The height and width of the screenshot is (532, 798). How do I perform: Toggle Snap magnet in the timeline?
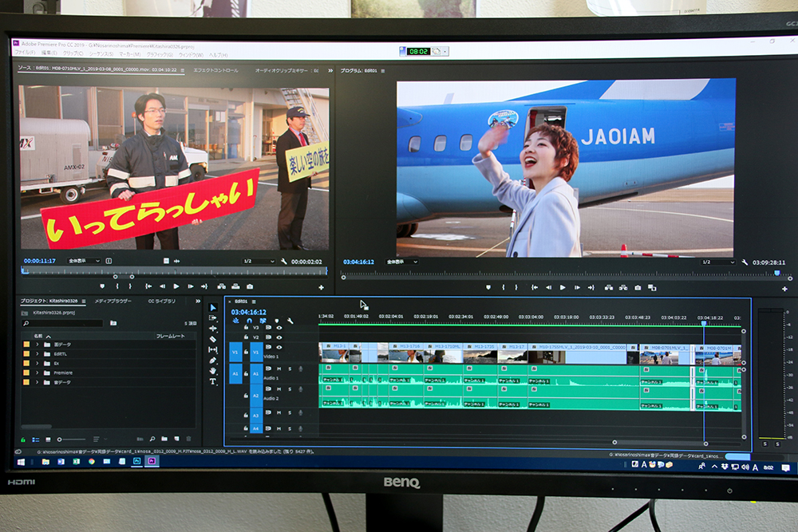249,321
